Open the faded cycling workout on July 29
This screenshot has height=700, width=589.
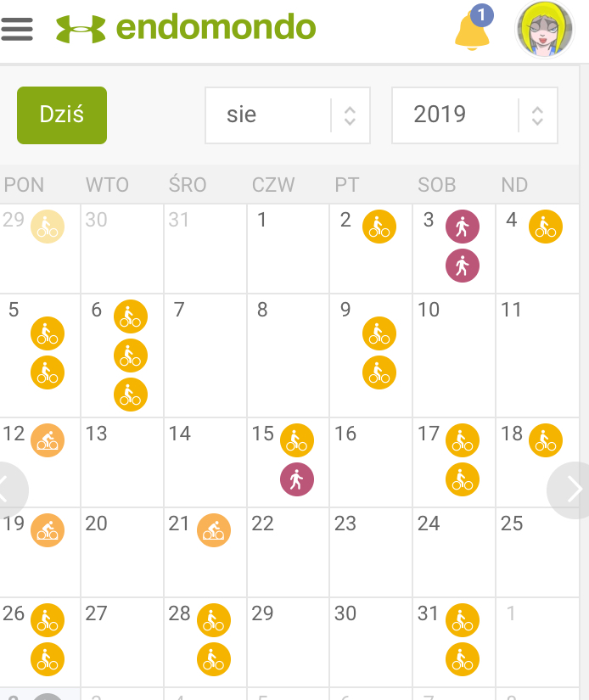[x=48, y=227]
